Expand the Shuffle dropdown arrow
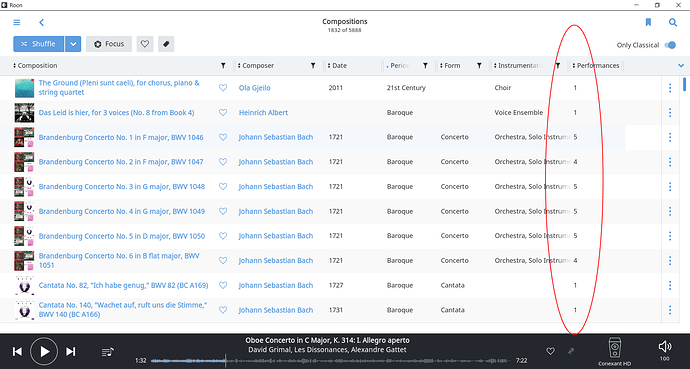The width and height of the screenshot is (690, 369). 73,44
